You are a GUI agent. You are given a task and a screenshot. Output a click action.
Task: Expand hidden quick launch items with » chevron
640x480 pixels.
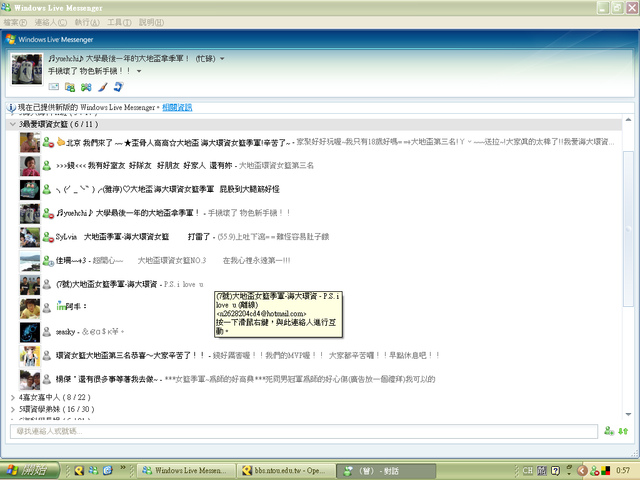point(122,467)
